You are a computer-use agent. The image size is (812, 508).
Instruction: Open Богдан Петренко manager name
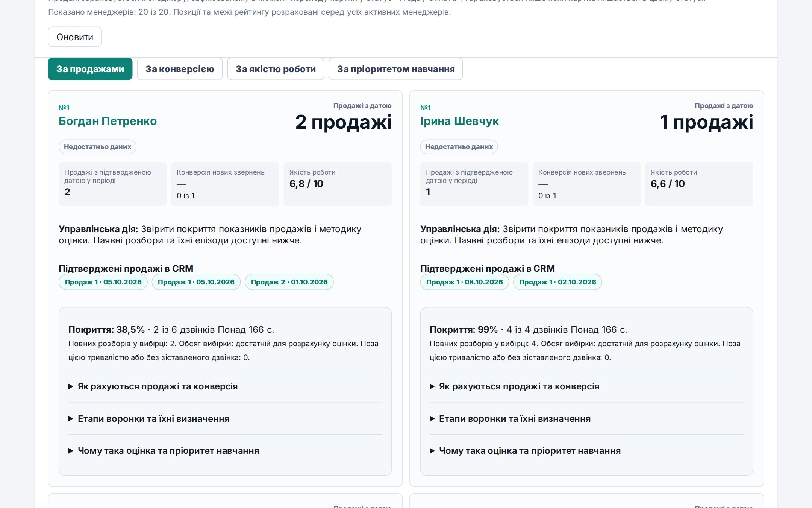[x=108, y=121]
